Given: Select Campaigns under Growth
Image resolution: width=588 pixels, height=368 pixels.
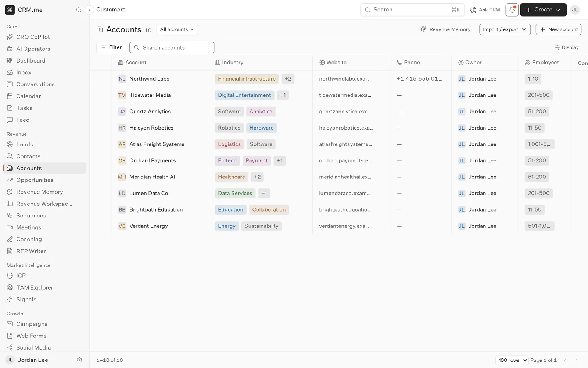Looking at the screenshot, I should click(x=45, y=324).
